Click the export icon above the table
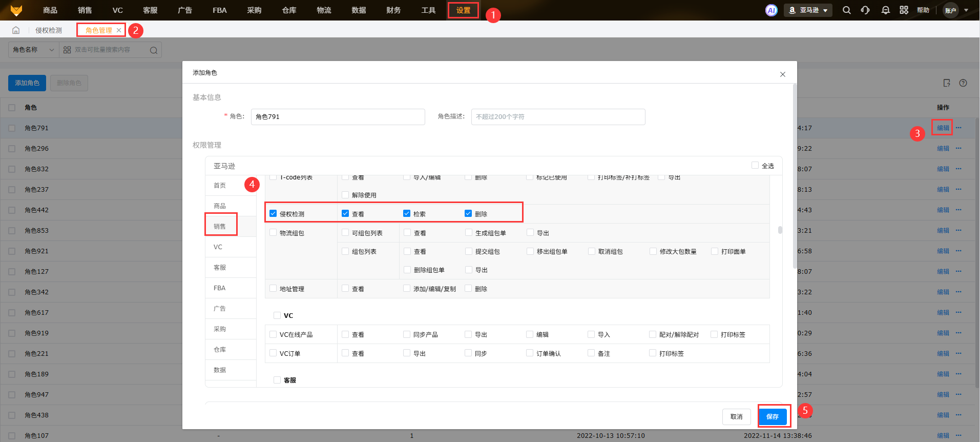 [947, 83]
